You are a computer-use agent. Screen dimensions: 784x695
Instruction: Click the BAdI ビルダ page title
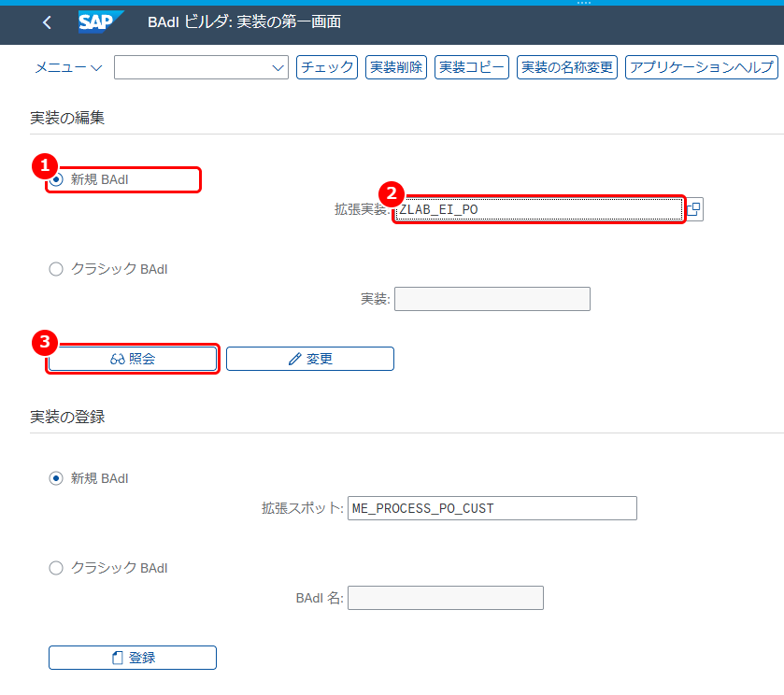pyautogui.click(x=244, y=22)
